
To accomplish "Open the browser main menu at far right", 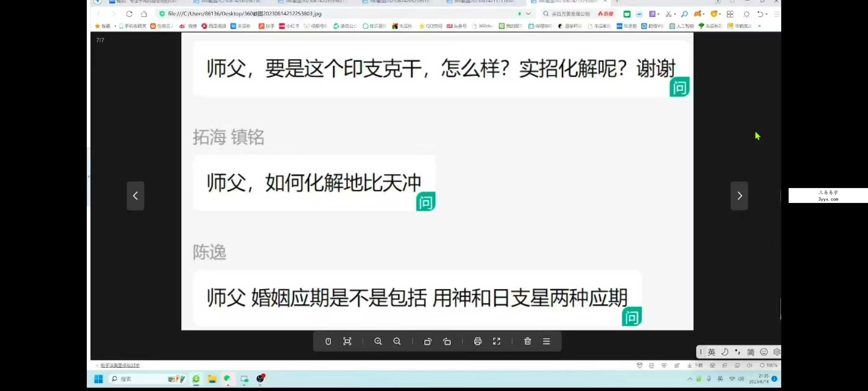I will [776, 14].
